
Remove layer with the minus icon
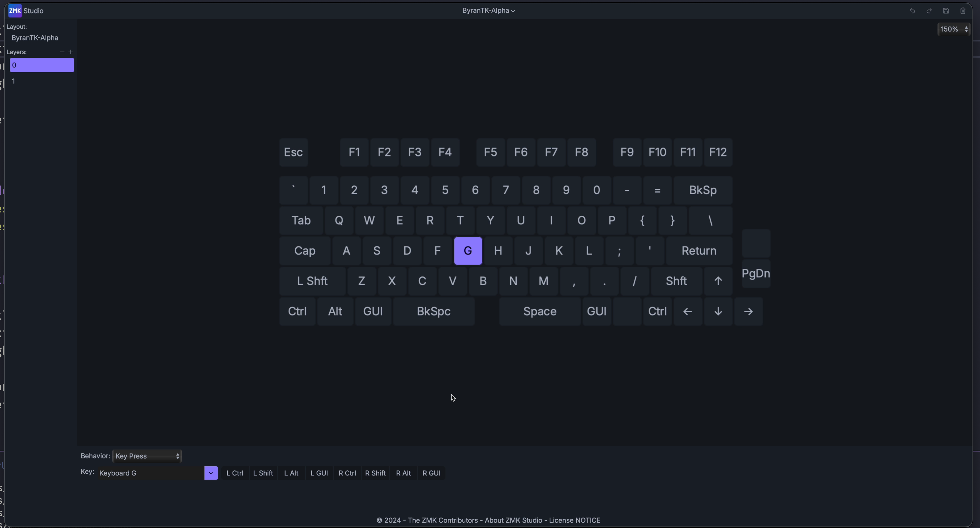(x=62, y=52)
